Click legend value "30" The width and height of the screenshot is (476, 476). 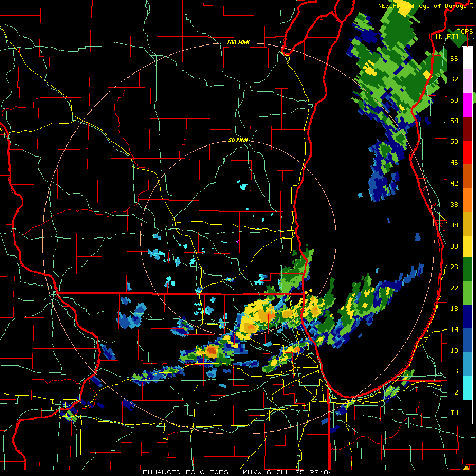pyautogui.click(x=454, y=246)
